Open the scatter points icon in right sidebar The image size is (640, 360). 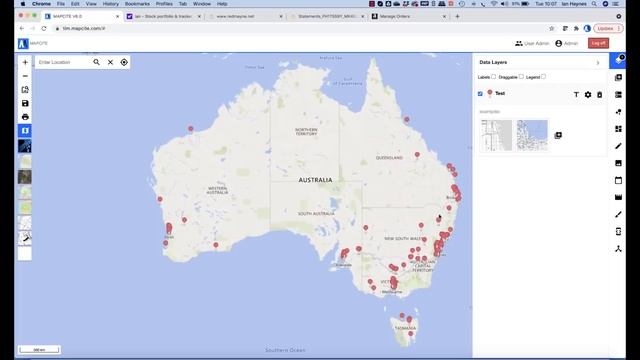click(x=618, y=112)
